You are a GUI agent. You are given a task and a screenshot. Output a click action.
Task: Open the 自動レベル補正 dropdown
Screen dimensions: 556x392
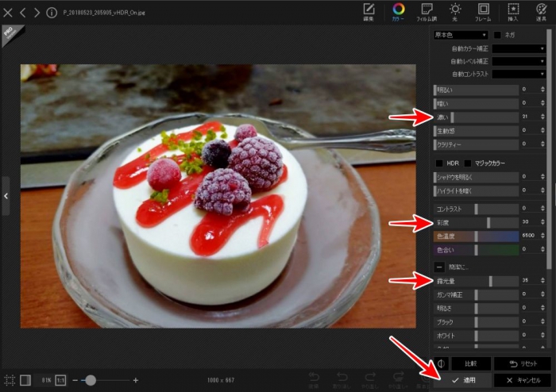point(519,61)
